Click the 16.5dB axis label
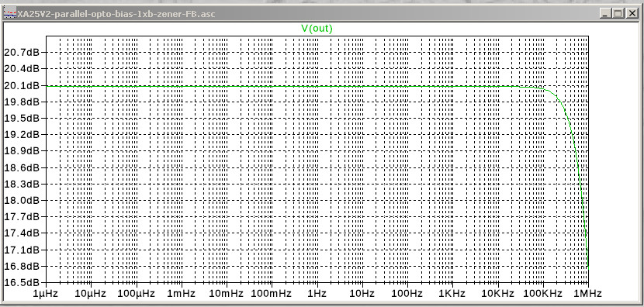Viewport: 644px width, 307px height. coord(22,282)
